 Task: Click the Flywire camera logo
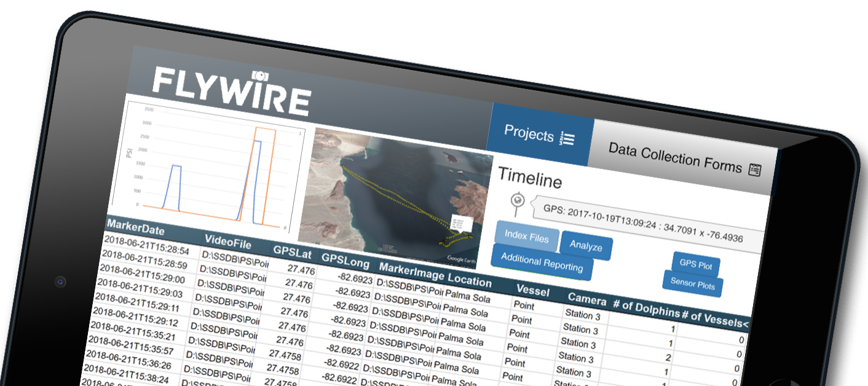click(x=231, y=90)
